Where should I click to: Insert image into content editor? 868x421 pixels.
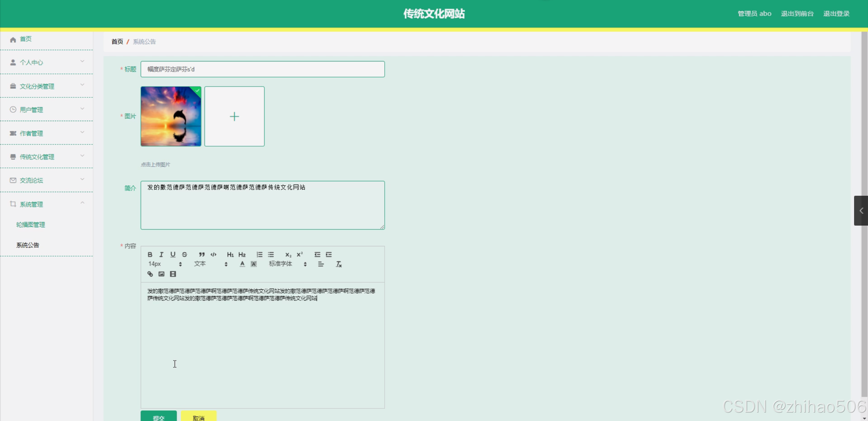tap(161, 274)
